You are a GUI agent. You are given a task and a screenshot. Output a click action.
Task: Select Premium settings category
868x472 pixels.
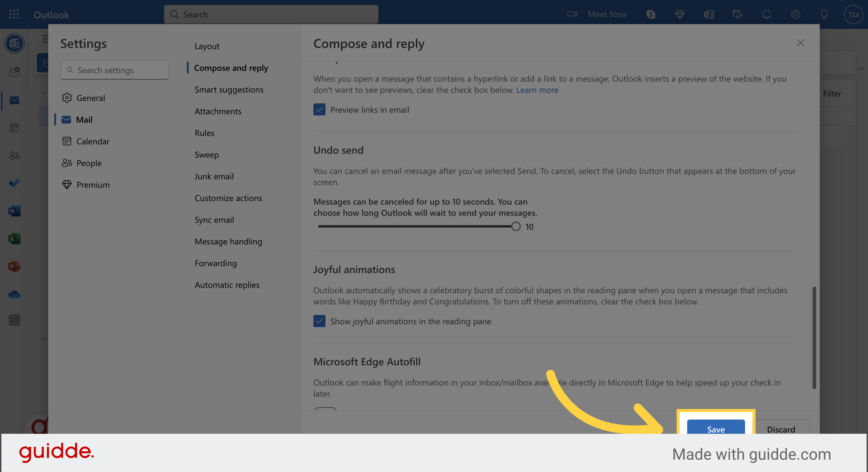coord(115,185)
